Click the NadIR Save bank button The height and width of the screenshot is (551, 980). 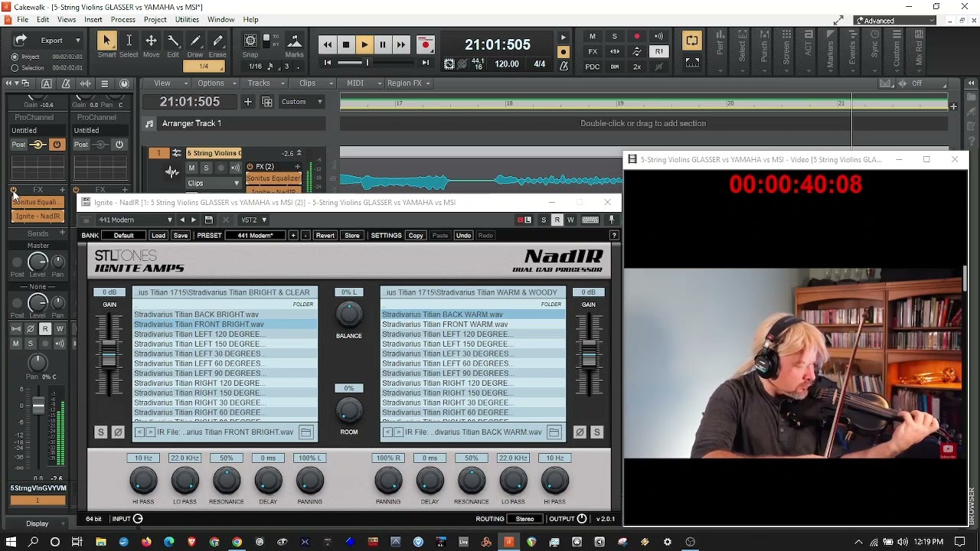click(181, 236)
